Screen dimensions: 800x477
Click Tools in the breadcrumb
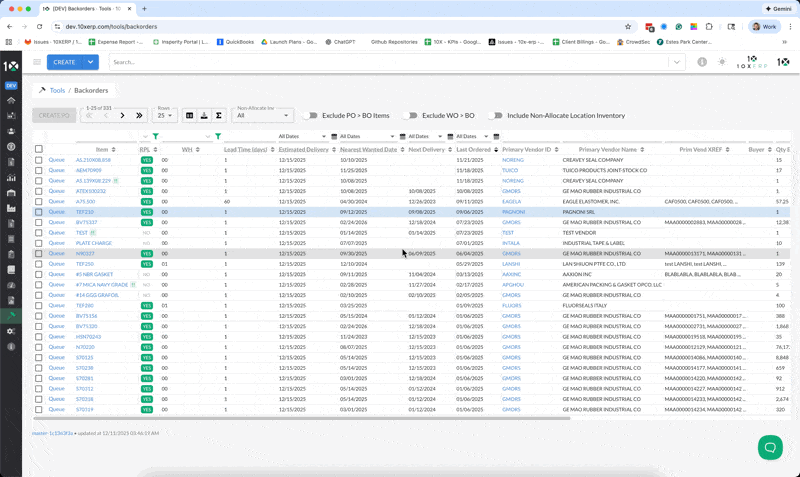[58, 90]
